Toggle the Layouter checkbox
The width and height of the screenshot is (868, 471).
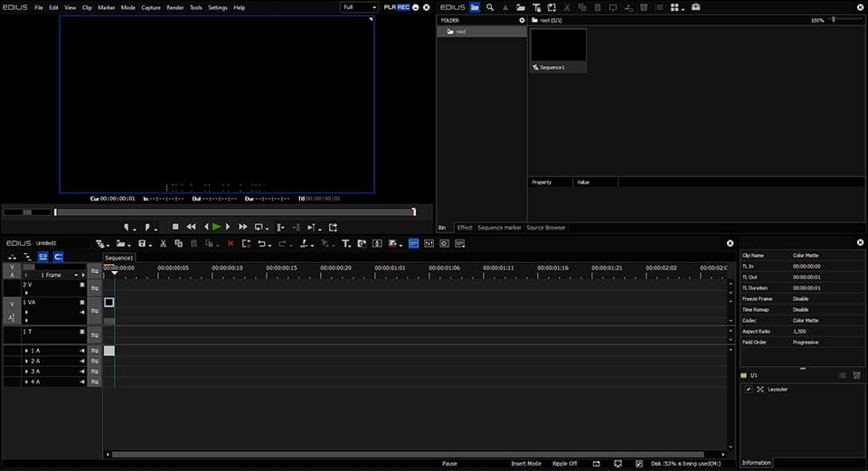click(x=749, y=389)
